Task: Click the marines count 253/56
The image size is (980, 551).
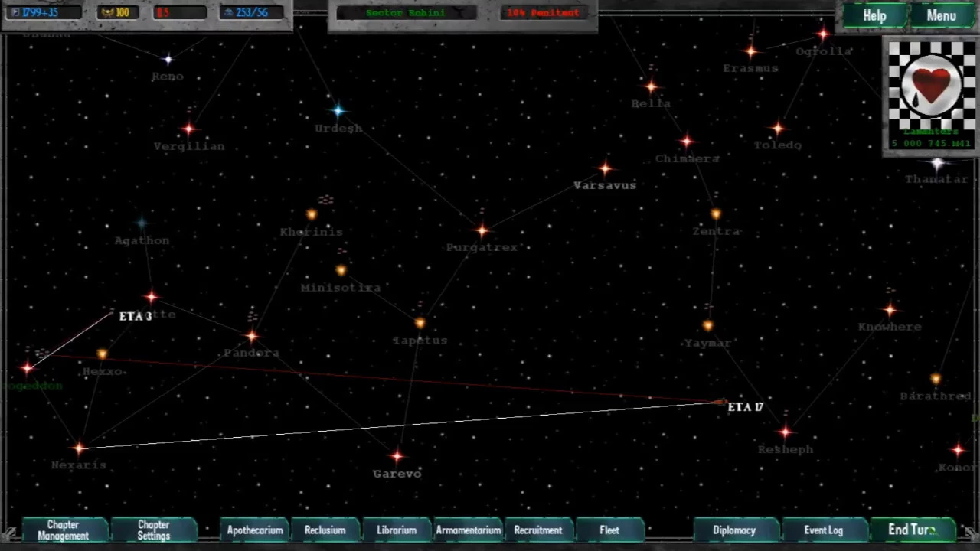Action: coord(251,12)
